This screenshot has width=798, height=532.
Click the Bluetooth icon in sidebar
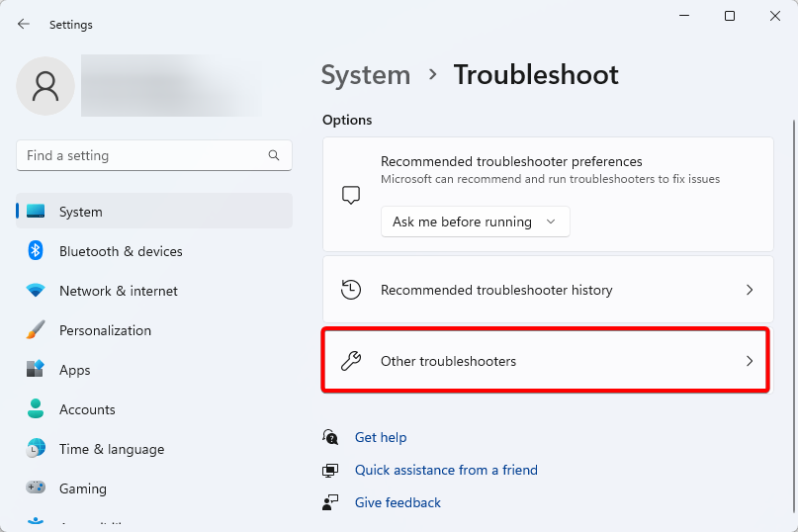[x=36, y=251]
